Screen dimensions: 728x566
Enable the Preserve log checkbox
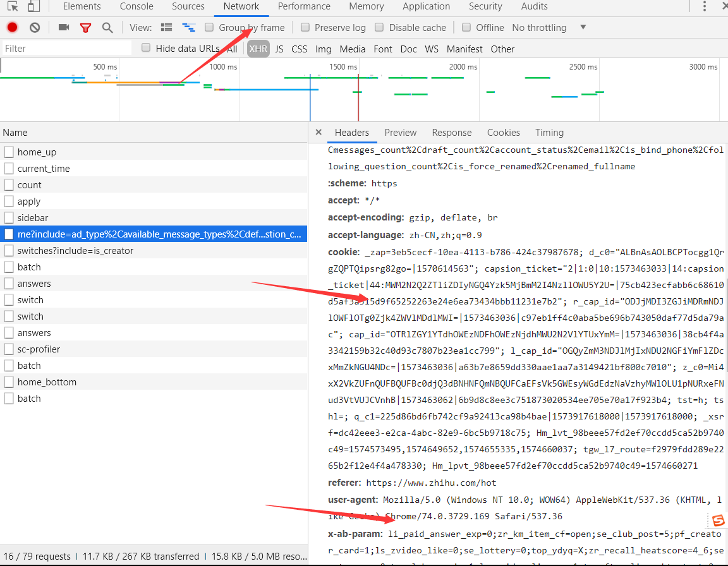(x=305, y=27)
